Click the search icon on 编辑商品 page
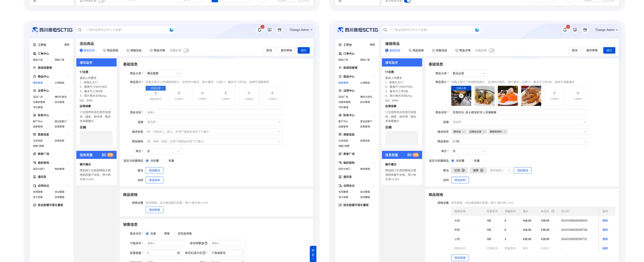The height and width of the screenshot is (262, 644). [x=385, y=30]
